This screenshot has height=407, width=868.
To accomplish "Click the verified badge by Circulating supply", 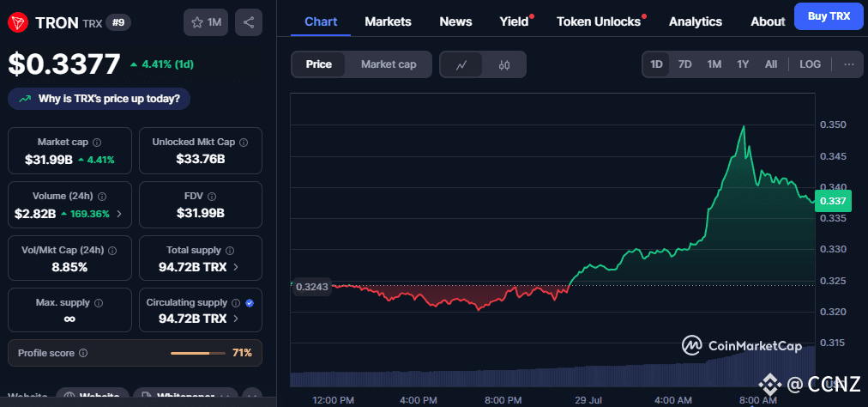I will tap(250, 303).
